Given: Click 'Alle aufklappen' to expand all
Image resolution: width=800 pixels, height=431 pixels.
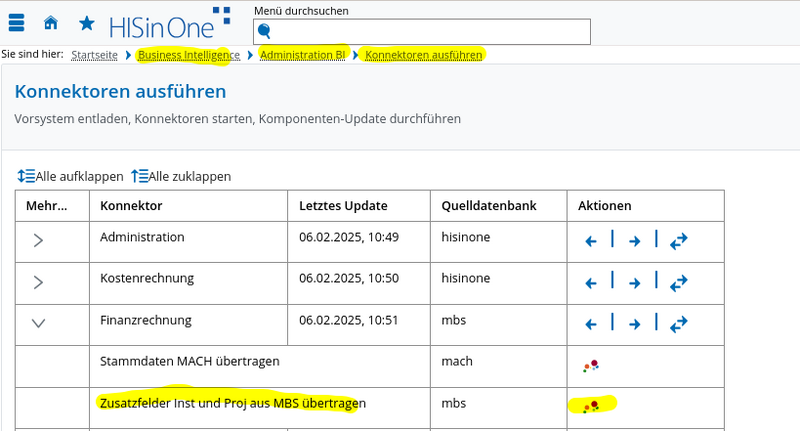Looking at the screenshot, I should (x=70, y=176).
